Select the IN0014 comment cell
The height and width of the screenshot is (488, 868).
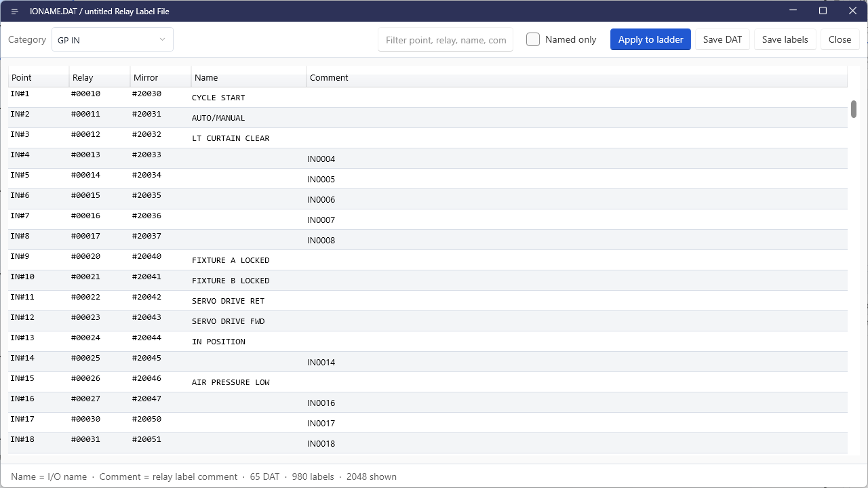pyautogui.click(x=576, y=362)
